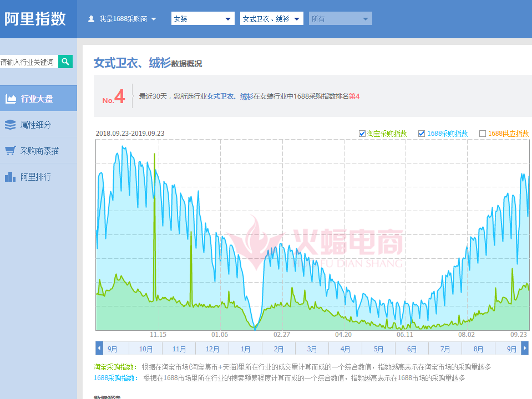Select 10月 on the month timeline
This screenshot has width=532, height=399.
[x=145, y=349]
